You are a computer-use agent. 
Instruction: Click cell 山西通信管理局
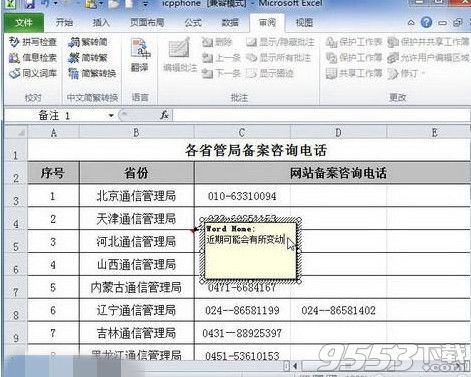click(x=137, y=265)
